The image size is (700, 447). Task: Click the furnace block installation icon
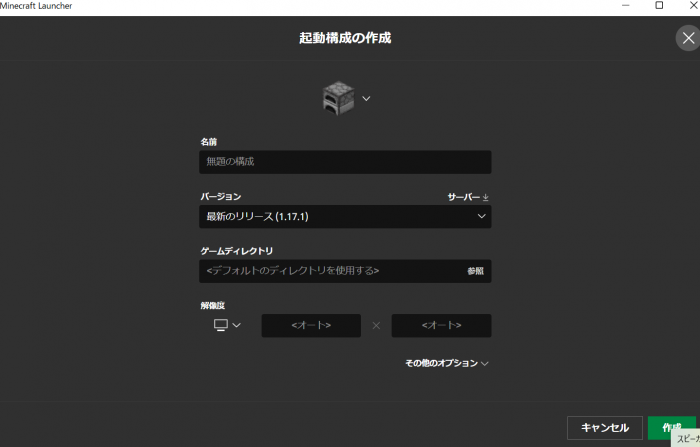click(339, 98)
